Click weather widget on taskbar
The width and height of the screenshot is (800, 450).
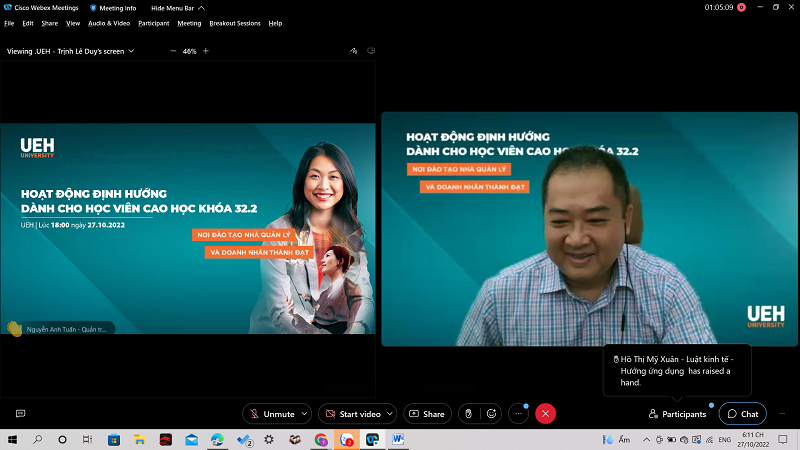[617, 439]
